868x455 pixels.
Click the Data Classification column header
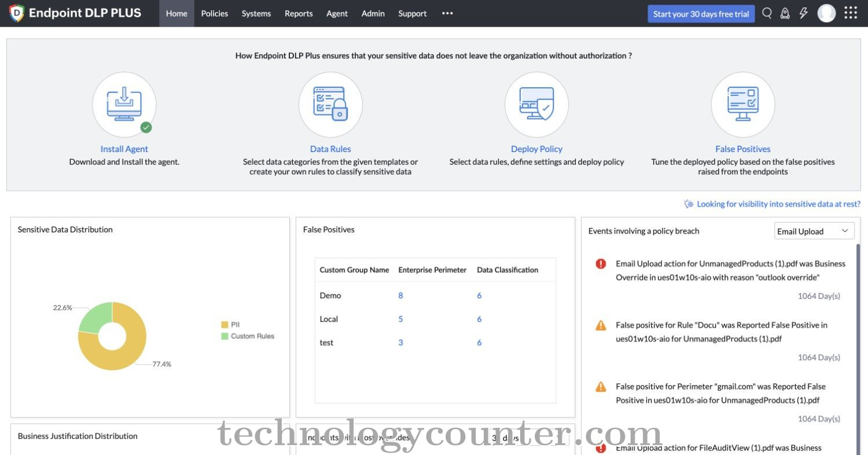[507, 270]
